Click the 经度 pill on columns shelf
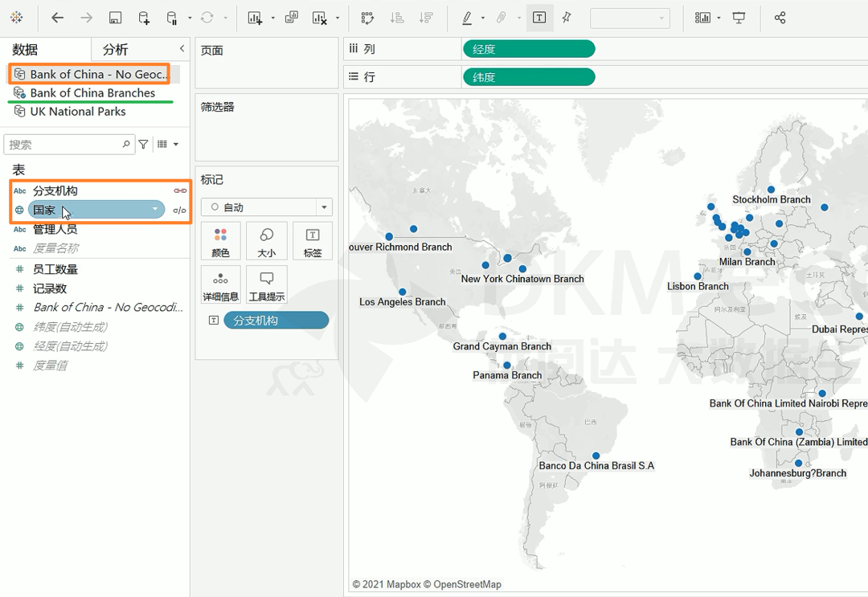The width and height of the screenshot is (868, 597). tap(529, 49)
